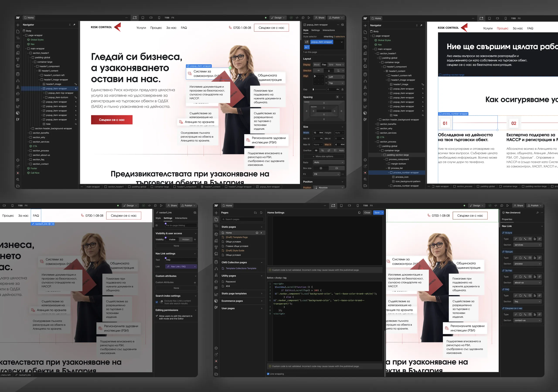
Task: Open the Y align Top dropdown
Action: [x=335, y=83]
